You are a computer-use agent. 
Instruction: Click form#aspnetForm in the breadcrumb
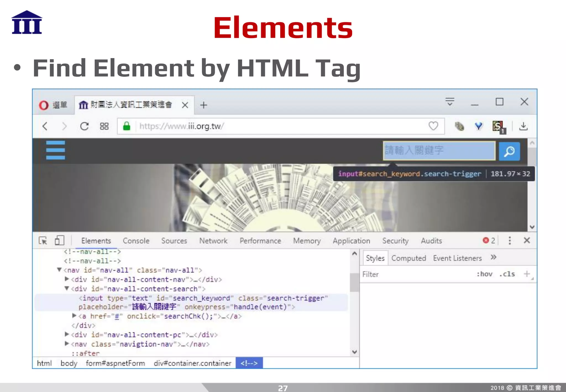pos(115,363)
